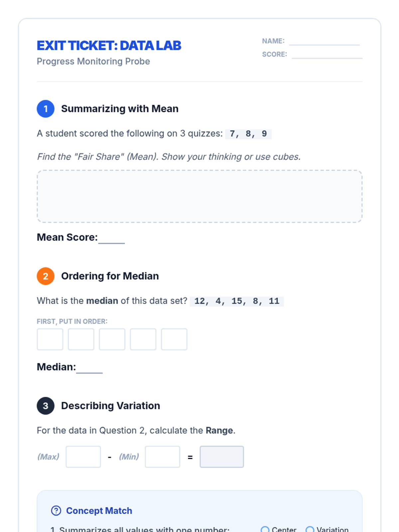Image resolution: width=399 pixels, height=532 pixels.
Task: Click the fifth put-in-order box
Action: coord(174,339)
